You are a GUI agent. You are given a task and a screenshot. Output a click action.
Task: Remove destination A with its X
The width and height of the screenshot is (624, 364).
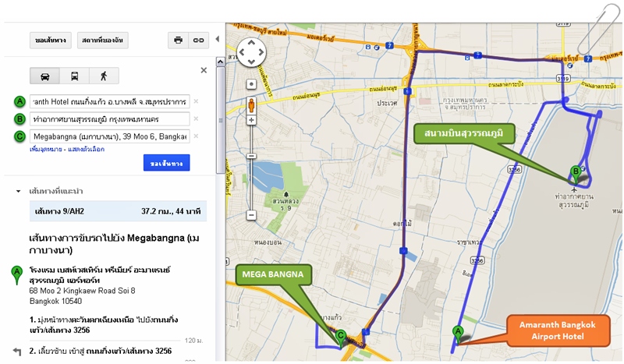click(x=196, y=101)
